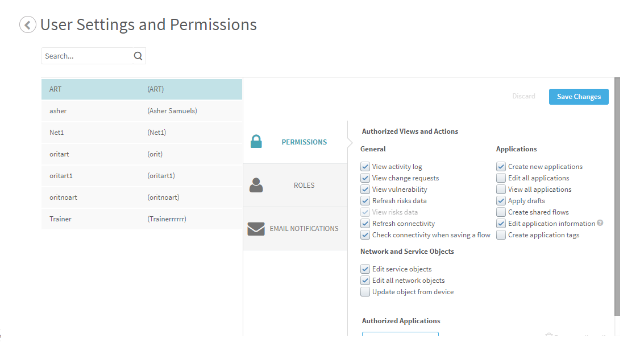Uncheck View activity log
This screenshot has height=342, width=644.
coord(365,167)
